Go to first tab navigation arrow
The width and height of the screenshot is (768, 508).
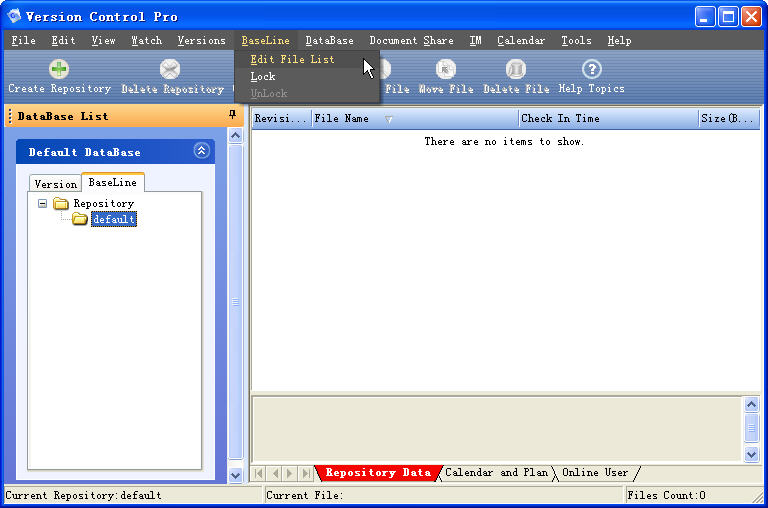pos(259,473)
